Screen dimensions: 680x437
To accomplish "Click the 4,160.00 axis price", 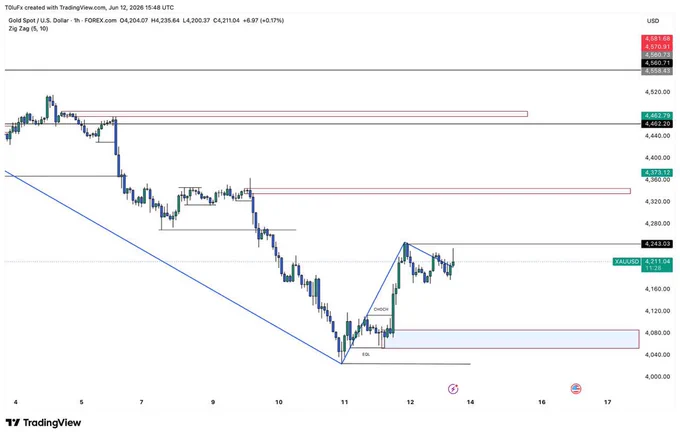I will [x=657, y=289].
